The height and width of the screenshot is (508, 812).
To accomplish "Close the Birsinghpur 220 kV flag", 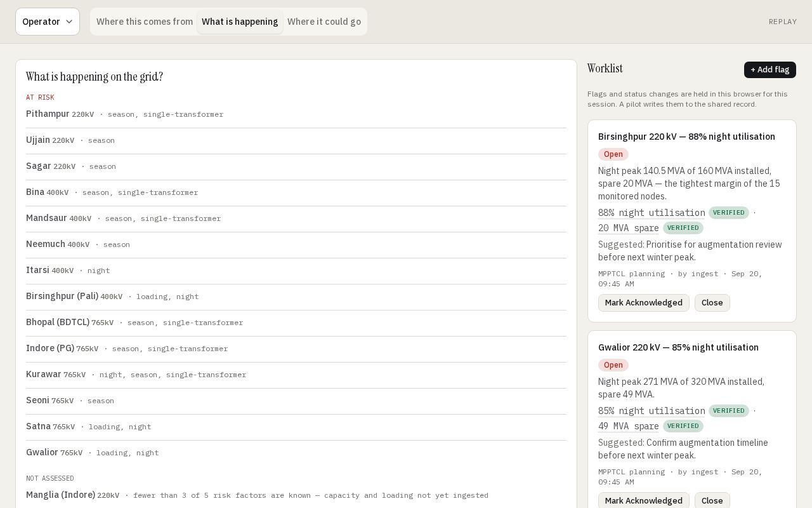I will click(x=712, y=303).
